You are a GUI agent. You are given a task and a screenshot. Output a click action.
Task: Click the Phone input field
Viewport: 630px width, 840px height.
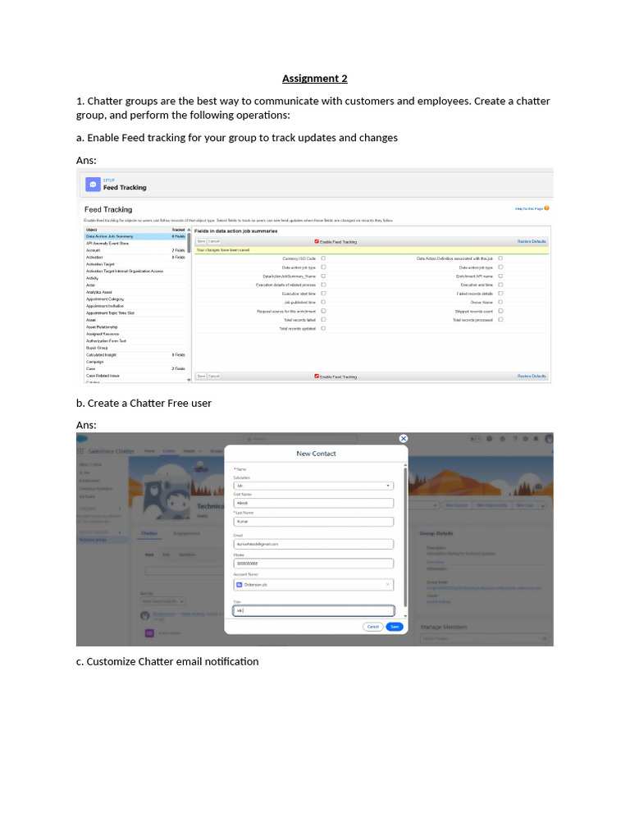[x=313, y=563]
